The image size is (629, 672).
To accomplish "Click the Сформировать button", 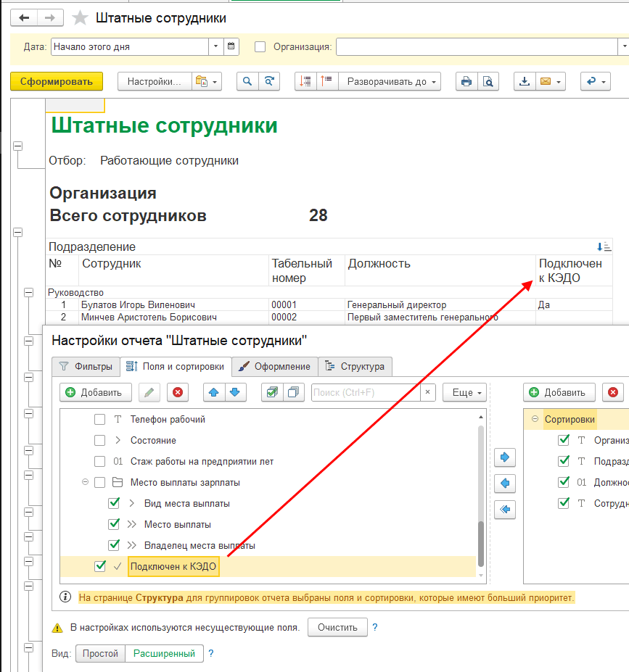I will click(56, 81).
